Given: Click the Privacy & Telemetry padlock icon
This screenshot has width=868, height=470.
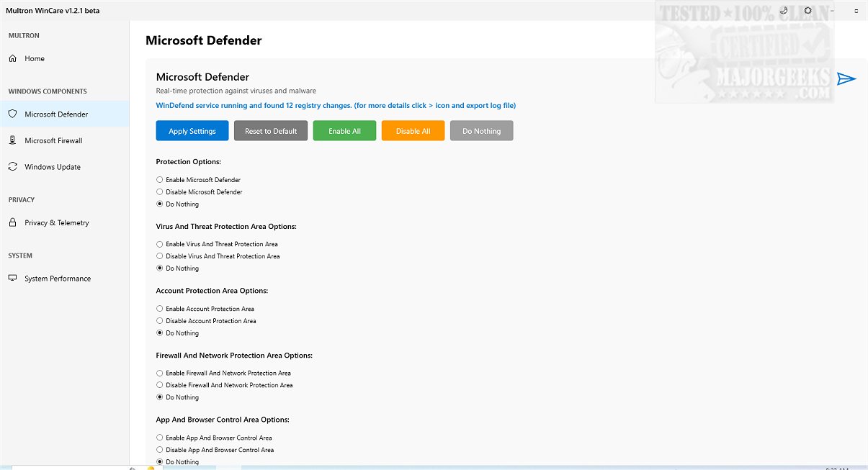Looking at the screenshot, I should 13,223.
